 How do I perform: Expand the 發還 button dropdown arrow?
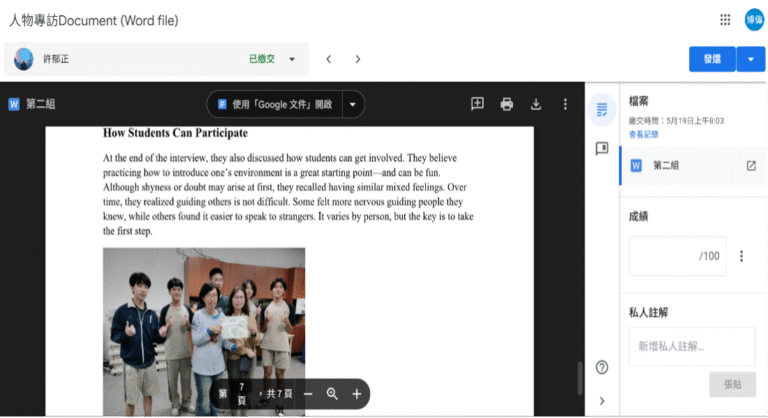[x=751, y=59]
